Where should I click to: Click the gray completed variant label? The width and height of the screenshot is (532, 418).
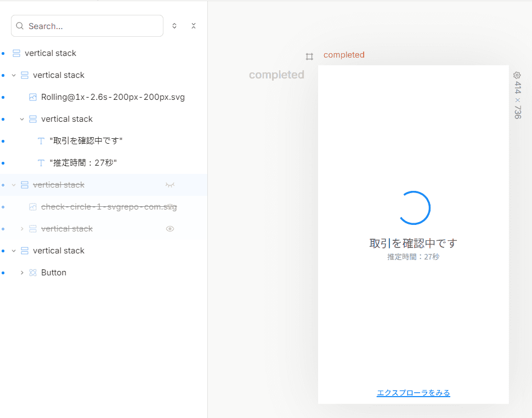tap(276, 75)
